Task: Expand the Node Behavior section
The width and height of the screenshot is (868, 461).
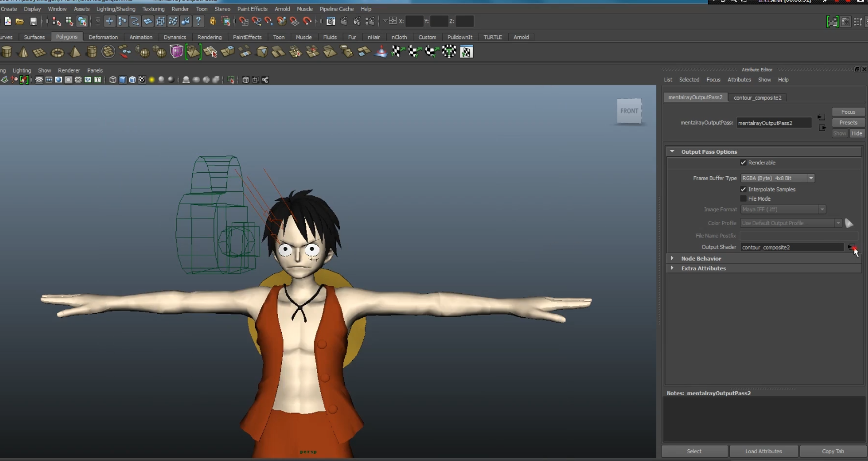Action: point(672,259)
